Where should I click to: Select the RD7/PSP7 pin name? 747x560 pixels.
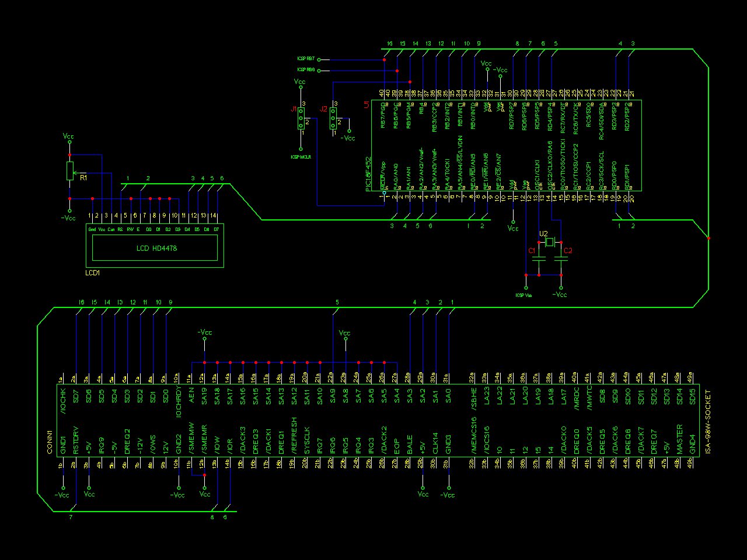click(511, 116)
